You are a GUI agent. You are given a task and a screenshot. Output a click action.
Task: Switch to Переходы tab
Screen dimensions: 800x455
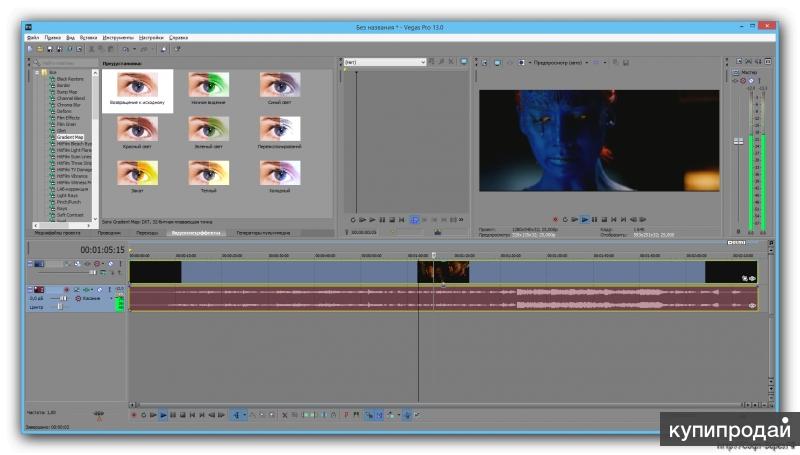click(x=147, y=233)
